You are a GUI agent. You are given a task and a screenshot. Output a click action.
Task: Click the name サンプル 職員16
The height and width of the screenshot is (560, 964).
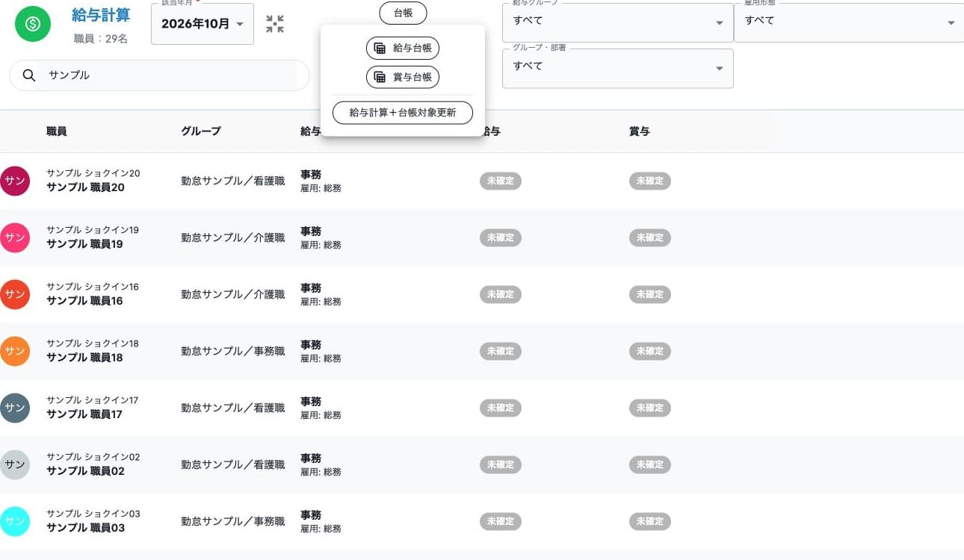click(x=85, y=301)
